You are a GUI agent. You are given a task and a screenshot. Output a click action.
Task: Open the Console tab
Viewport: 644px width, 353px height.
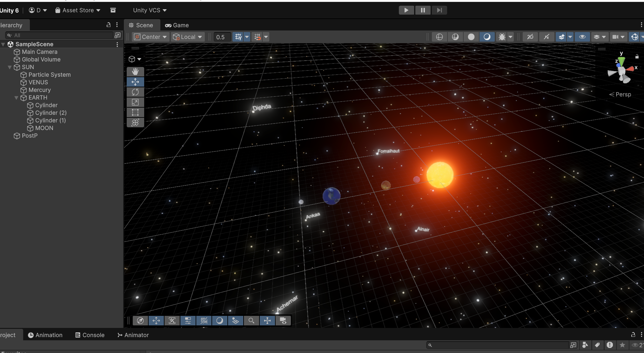pos(90,335)
